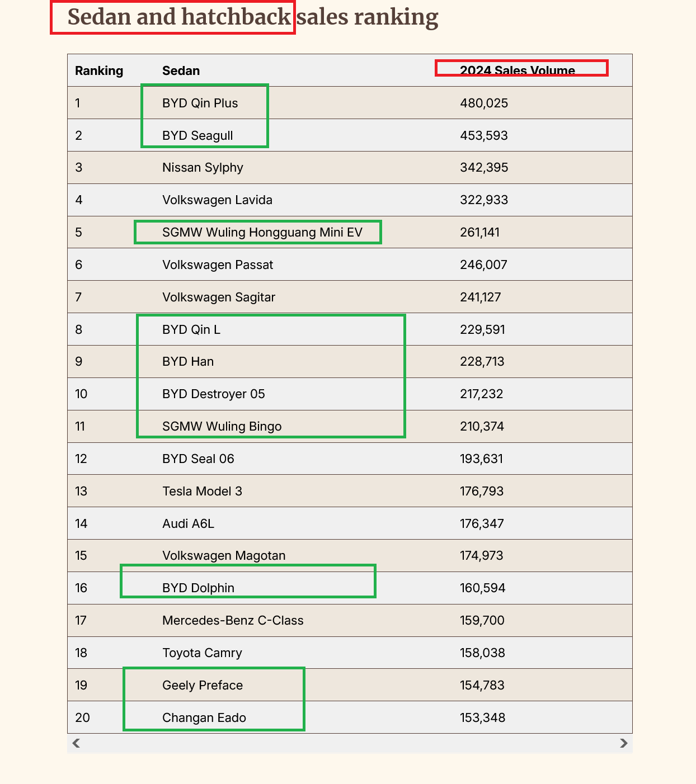Click ranking number 10 beside BYD Destroyer 05
Viewport: 696px width, 784px height.
[x=81, y=394]
